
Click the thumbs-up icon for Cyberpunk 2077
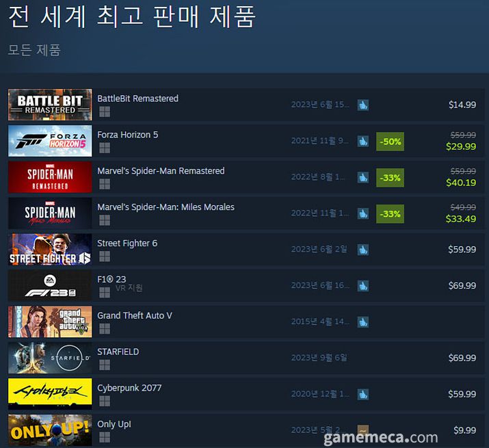362,395
